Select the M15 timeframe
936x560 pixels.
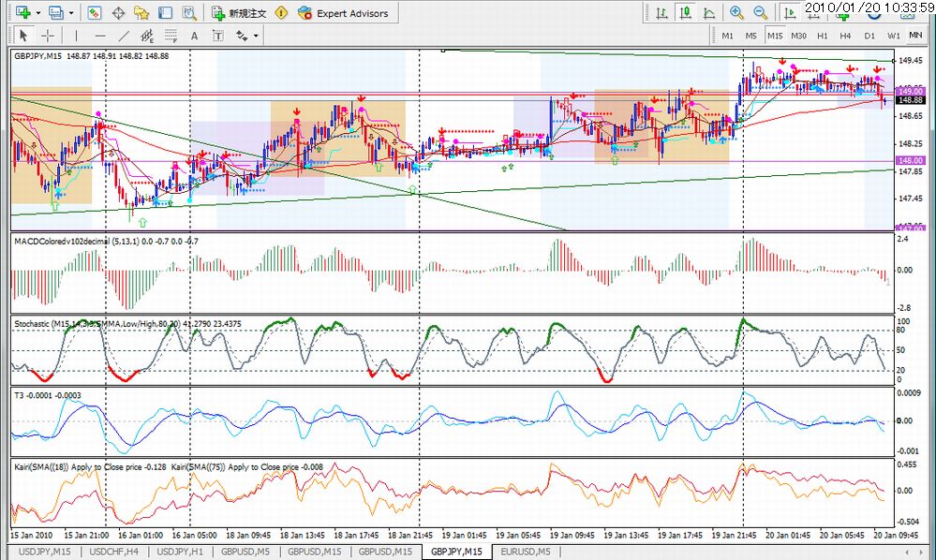pyautogui.click(x=775, y=36)
